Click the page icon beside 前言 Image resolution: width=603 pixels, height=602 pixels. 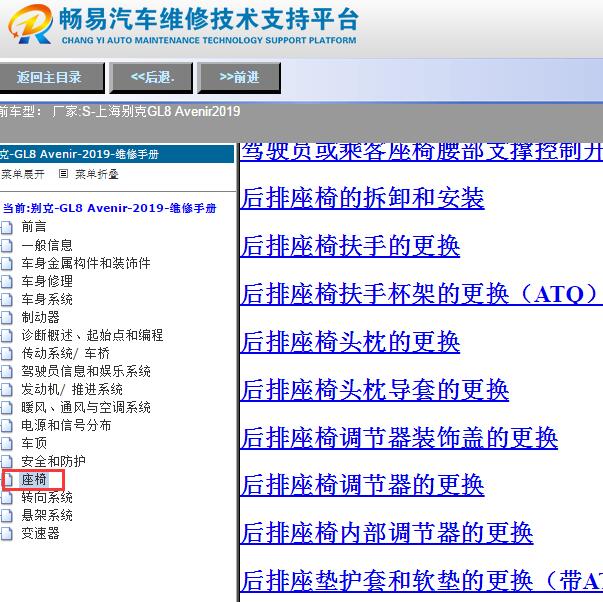point(6,227)
